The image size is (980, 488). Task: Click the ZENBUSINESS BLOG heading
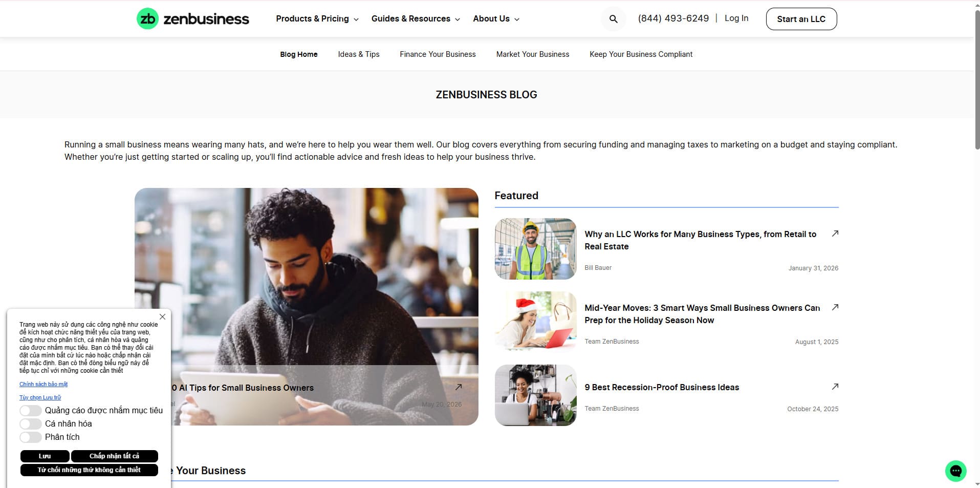[486, 95]
